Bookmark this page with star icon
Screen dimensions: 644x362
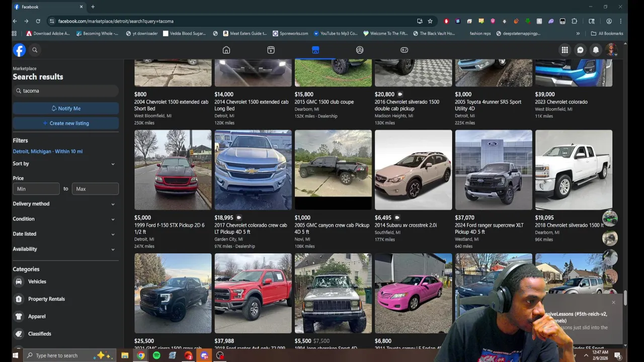pyautogui.click(x=430, y=21)
